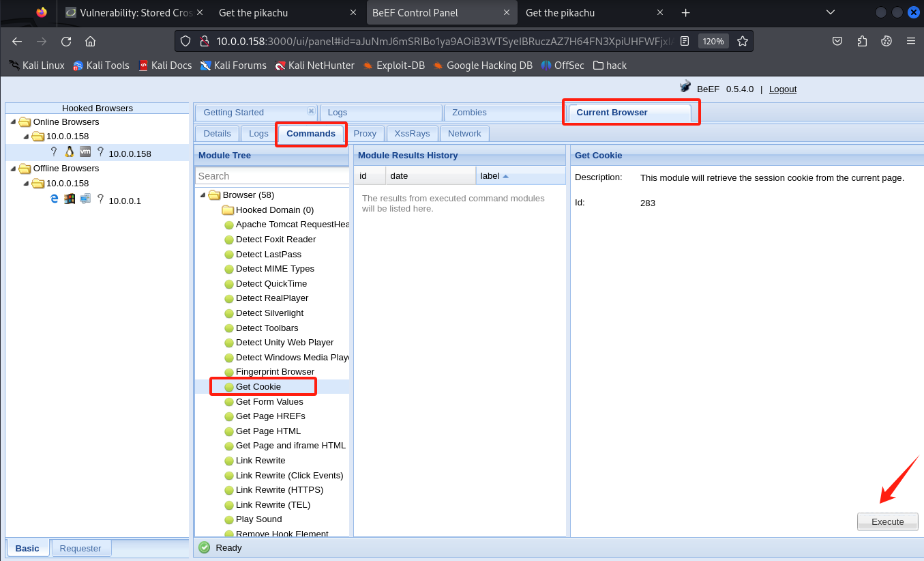Collapse the Browser (58) module folder
This screenshot has width=924, height=561.
pos(203,195)
